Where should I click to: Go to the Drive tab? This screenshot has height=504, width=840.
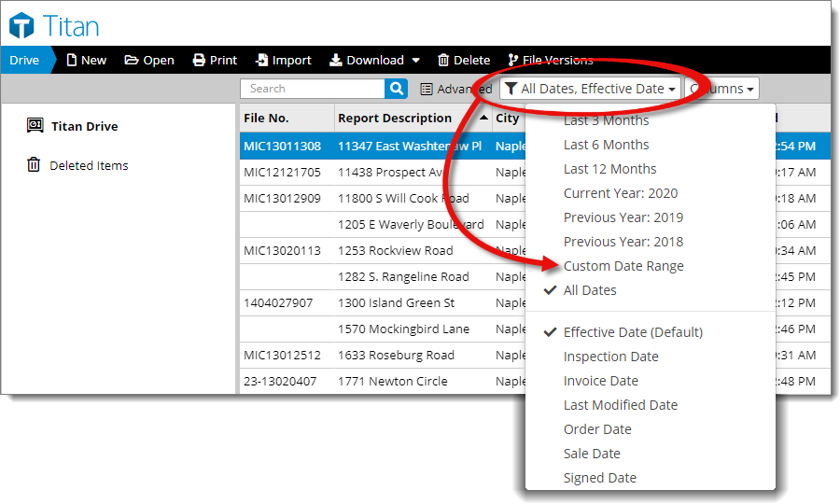24,60
